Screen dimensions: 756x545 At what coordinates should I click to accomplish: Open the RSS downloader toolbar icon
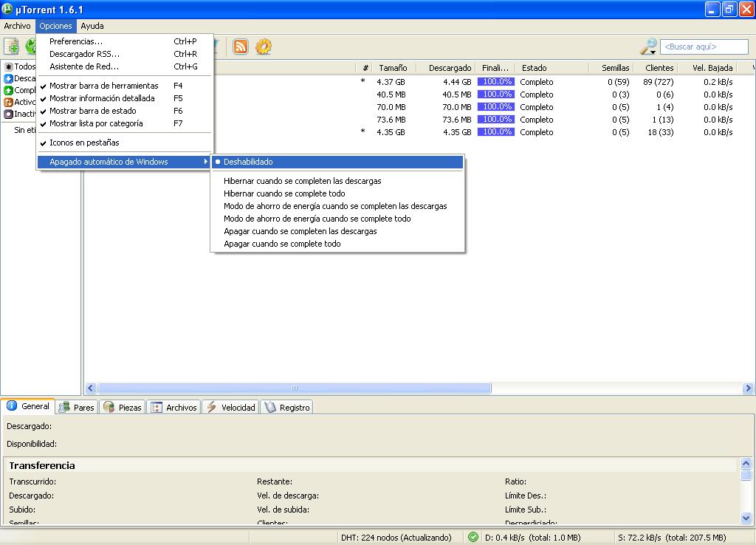[241, 47]
